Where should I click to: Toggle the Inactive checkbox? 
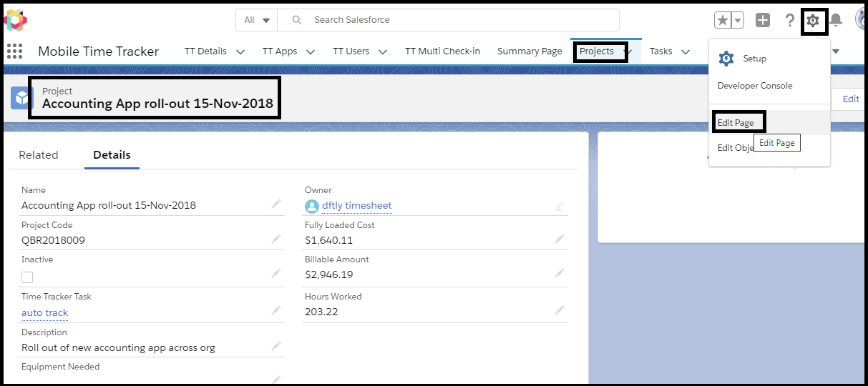point(27,277)
